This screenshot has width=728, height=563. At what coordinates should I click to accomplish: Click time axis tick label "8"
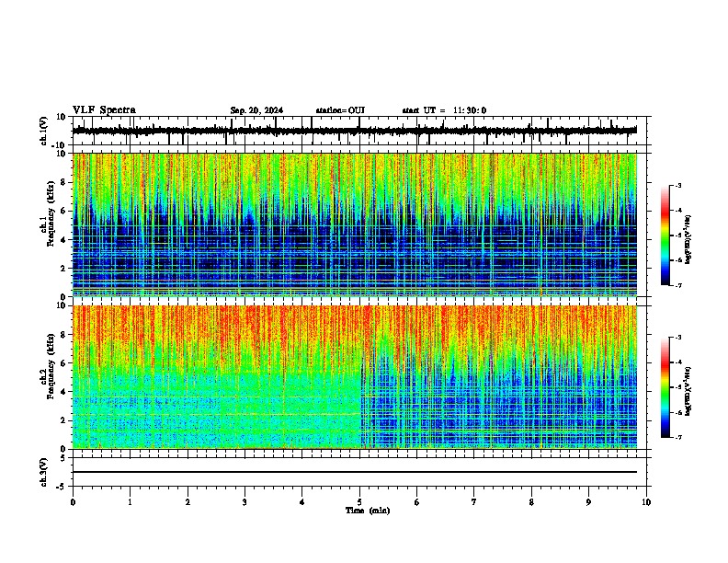pos(531,502)
